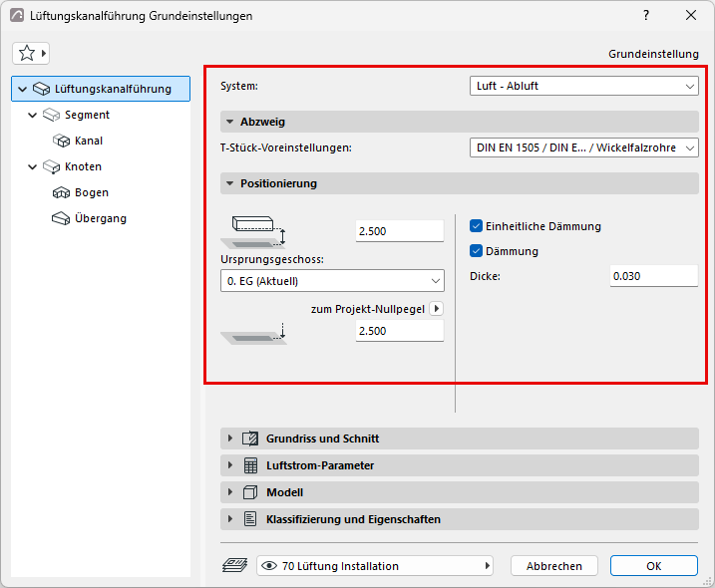Toggle the Einheitliche Dämmung checkbox
The height and width of the screenshot is (588, 715).
pos(476,226)
